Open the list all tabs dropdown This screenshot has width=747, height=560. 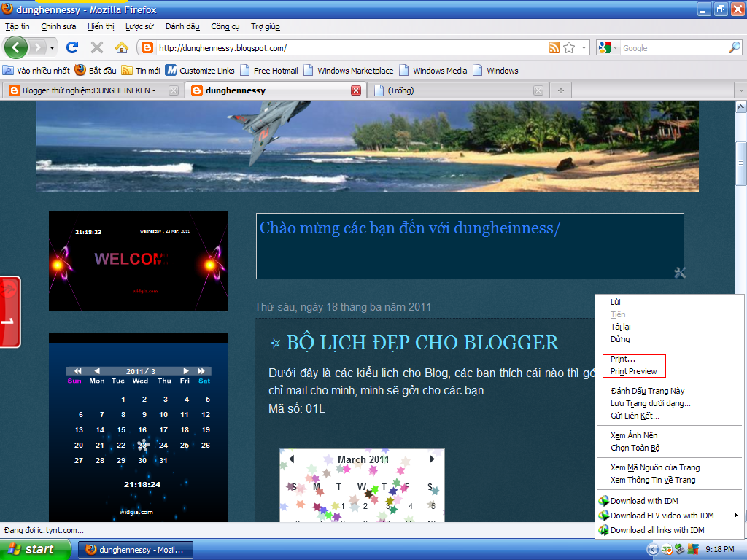coord(740,90)
